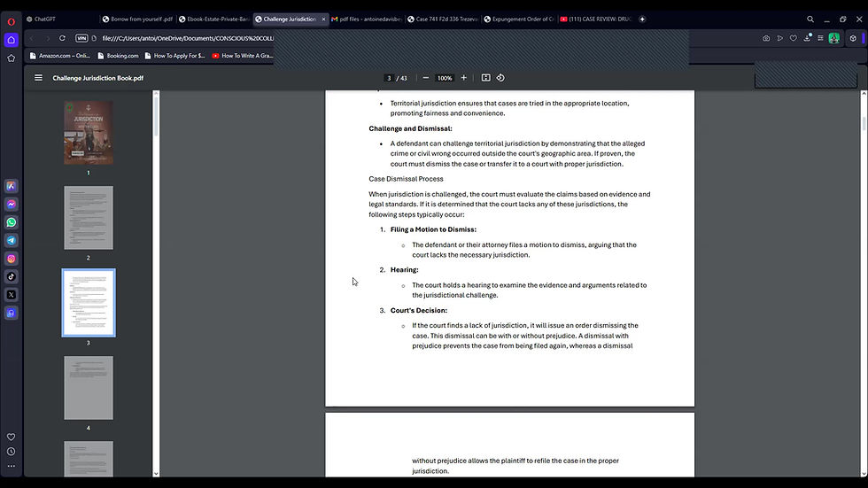This screenshot has width=868, height=488.
Task: Select page 2 thumbnail
Action: pos(89,218)
